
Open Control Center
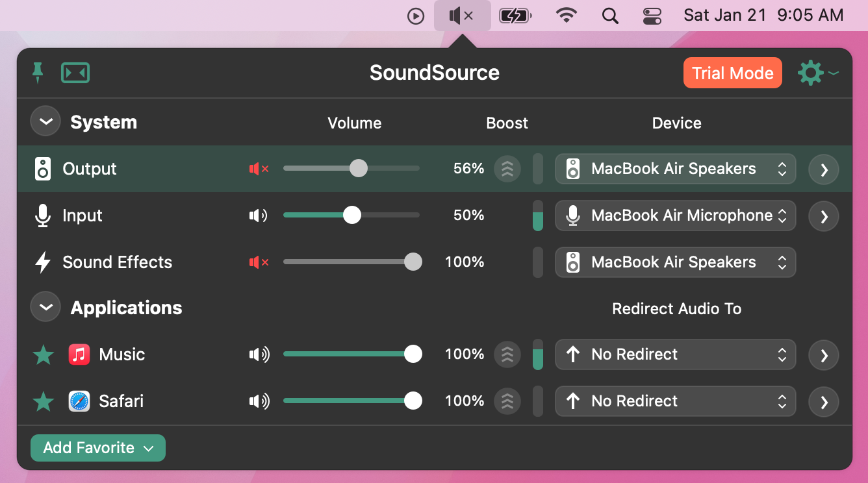(x=652, y=16)
